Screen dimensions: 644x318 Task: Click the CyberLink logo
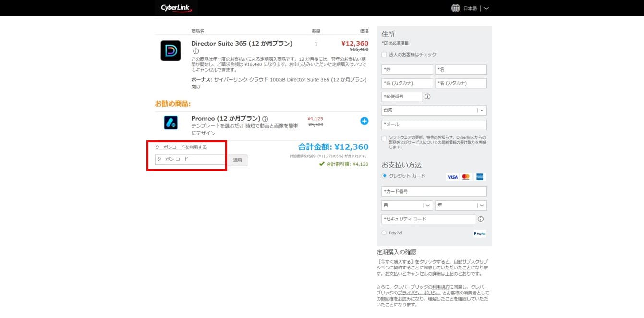point(176,8)
